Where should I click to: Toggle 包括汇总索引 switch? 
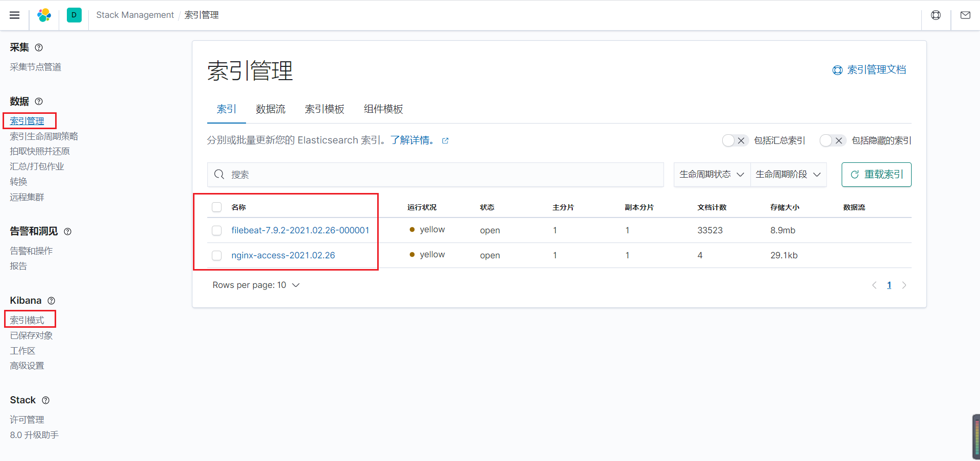(735, 140)
